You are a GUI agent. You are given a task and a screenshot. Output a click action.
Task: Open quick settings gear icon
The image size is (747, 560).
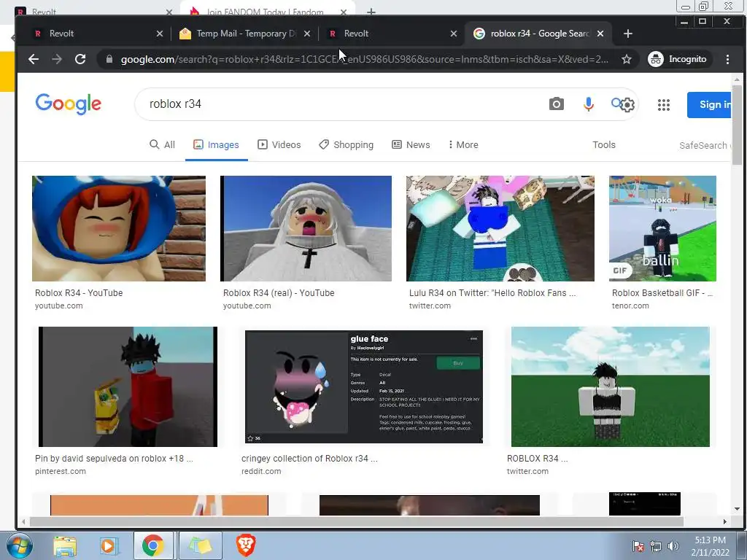point(628,105)
